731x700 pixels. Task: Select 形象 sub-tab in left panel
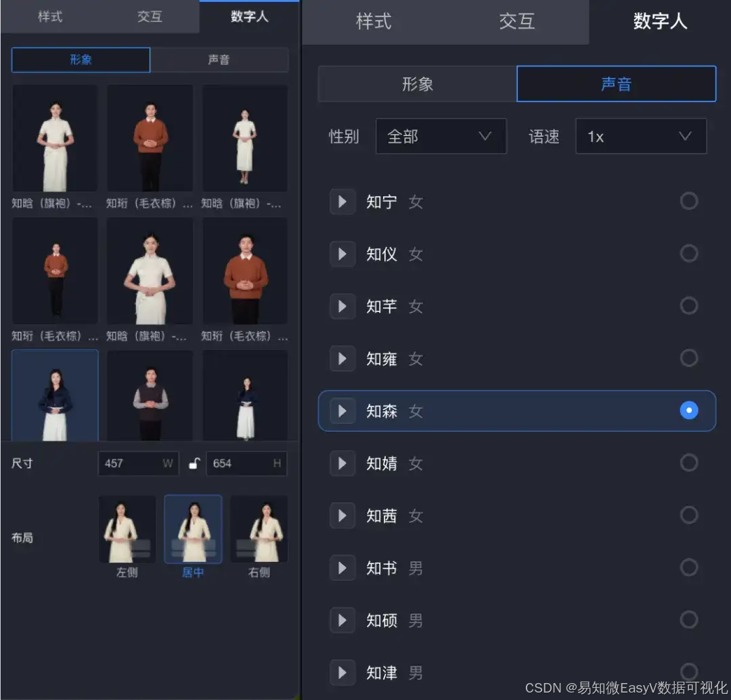(81, 60)
